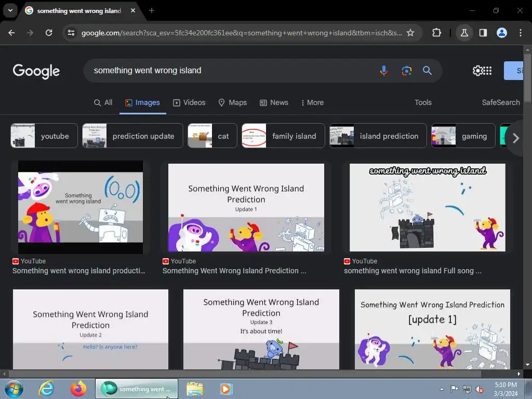This screenshot has height=399, width=532.
Task: Show hidden tray icons arrow
Action: coord(442,389)
